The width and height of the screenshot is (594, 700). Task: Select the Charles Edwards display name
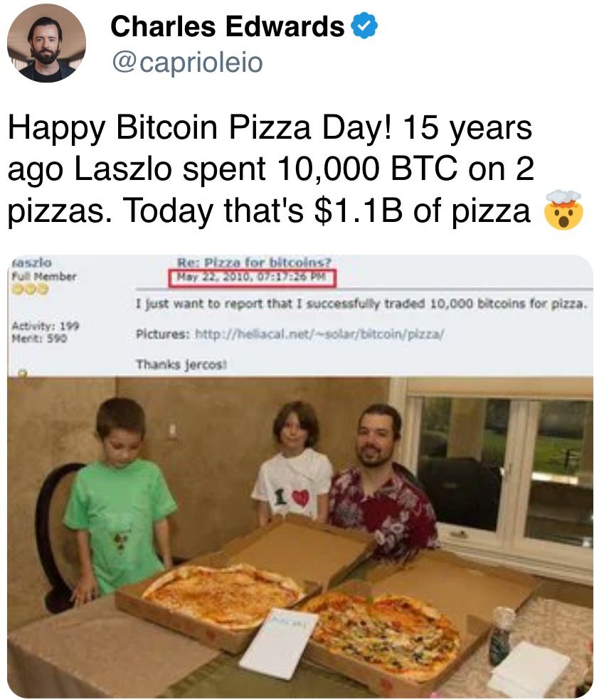coord(227,26)
